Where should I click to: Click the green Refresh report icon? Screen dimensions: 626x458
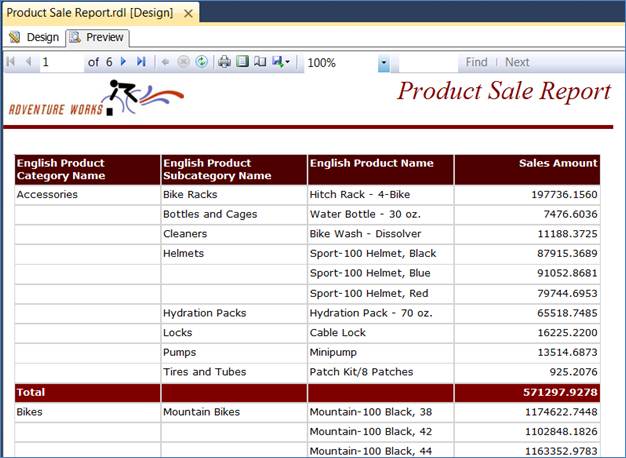201,62
